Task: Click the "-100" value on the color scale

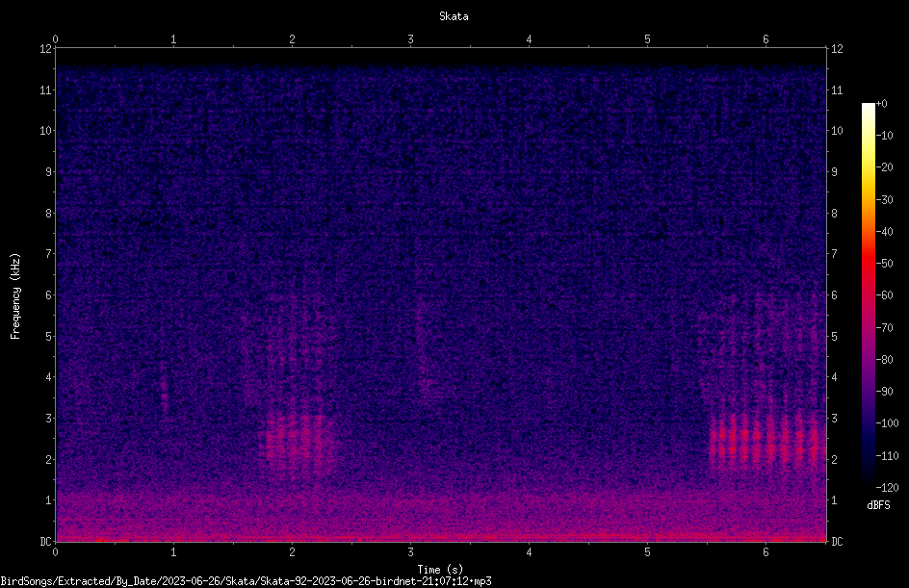Action: click(887, 423)
